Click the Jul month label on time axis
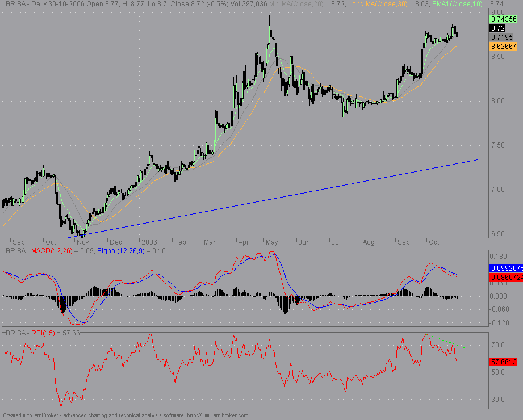This screenshot has width=523, height=420. click(x=336, y=242)
